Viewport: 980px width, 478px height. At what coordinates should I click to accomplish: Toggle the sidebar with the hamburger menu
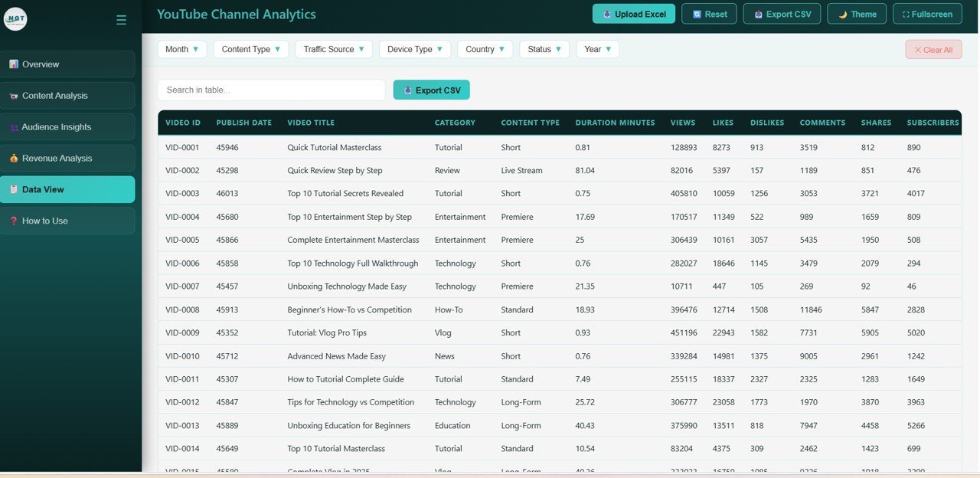click(121, 20)
